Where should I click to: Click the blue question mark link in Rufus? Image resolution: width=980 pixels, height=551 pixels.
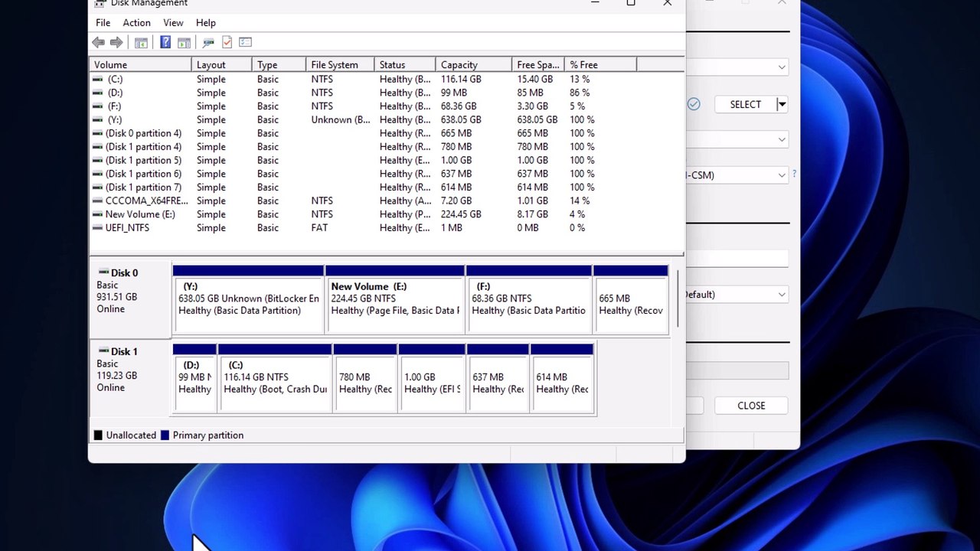(x=794, y=174)
